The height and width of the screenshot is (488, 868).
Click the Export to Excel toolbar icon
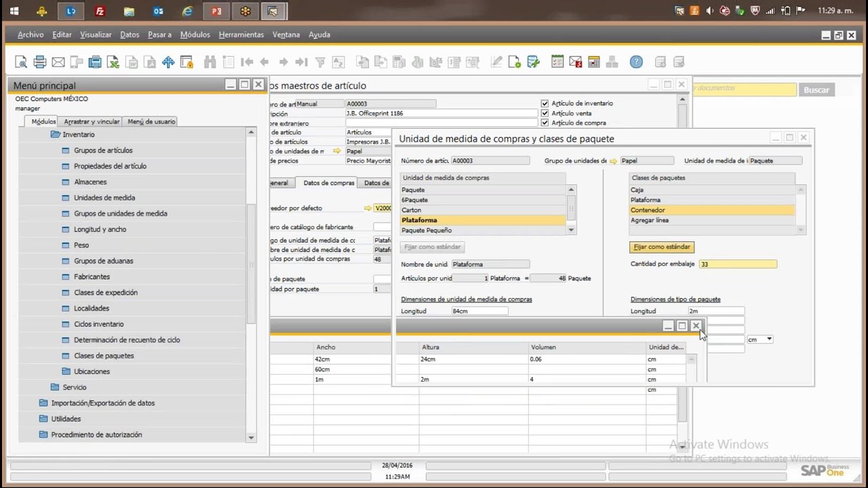113,62
